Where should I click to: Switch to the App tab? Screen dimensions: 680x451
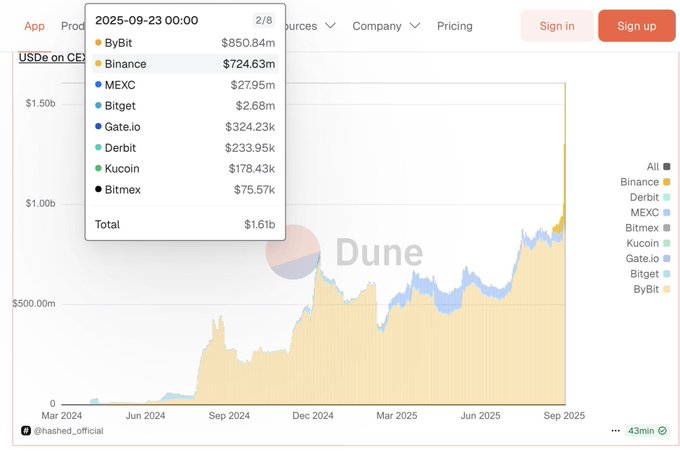click(x=34, y=26)
